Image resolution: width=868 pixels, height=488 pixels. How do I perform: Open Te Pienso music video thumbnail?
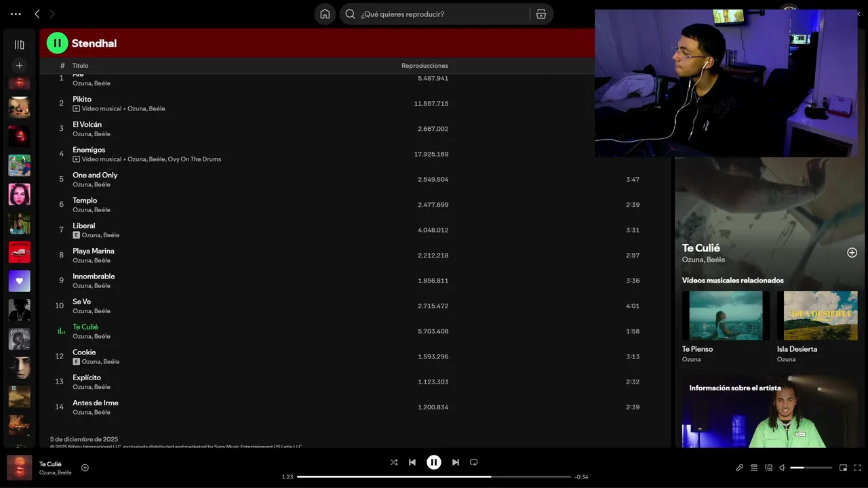(x=726, y=315)
